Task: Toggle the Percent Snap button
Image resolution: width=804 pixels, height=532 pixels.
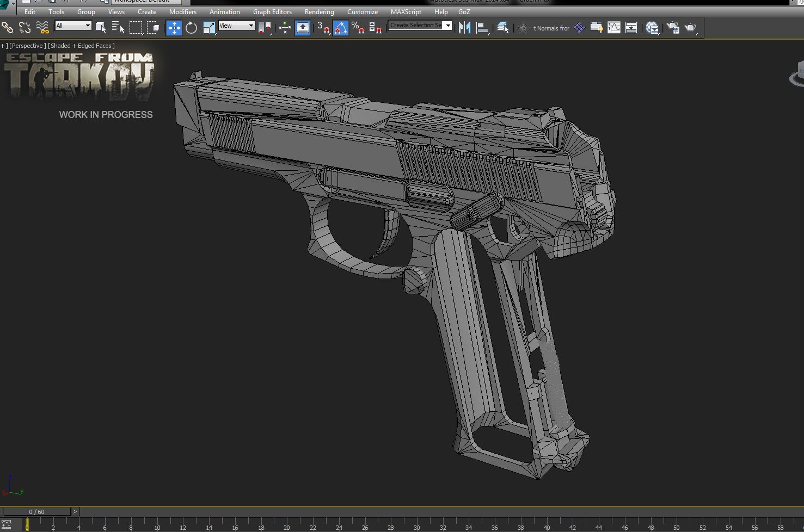Action: [358, 28]
